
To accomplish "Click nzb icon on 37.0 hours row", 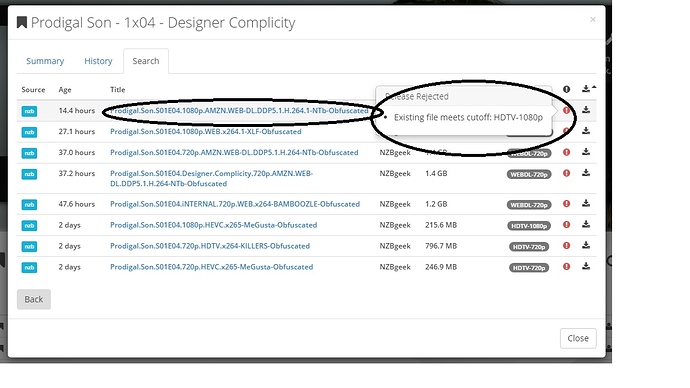I will [29, 153].
